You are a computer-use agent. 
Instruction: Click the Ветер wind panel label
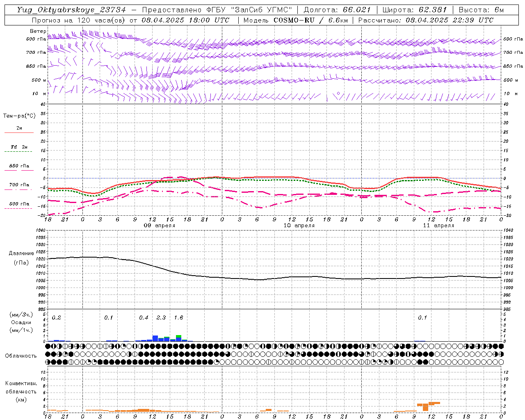click(x=38, y=31)
